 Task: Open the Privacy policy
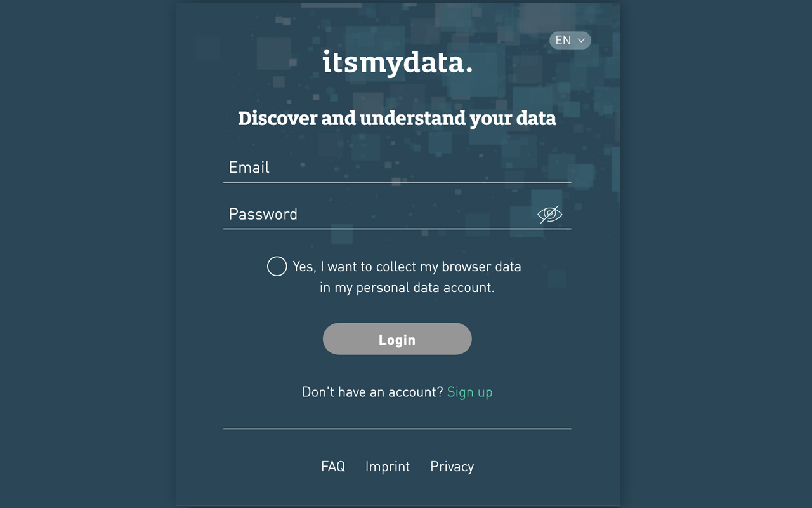click(x=452, y=466)
